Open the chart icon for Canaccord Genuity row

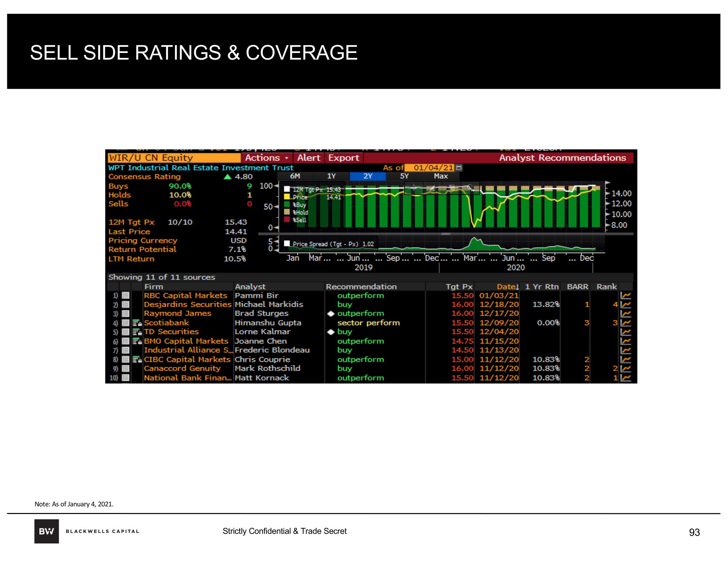click(x=626, y=369)
